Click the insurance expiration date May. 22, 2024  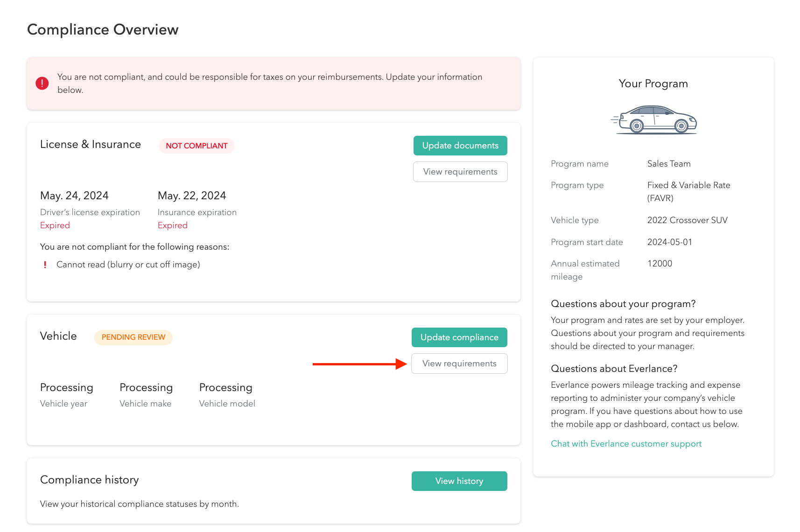192,196
